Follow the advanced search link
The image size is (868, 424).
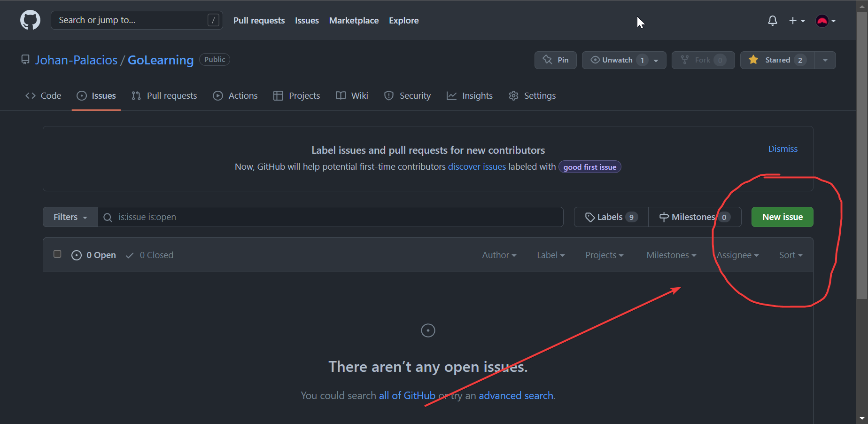click(x=516, y=396)
